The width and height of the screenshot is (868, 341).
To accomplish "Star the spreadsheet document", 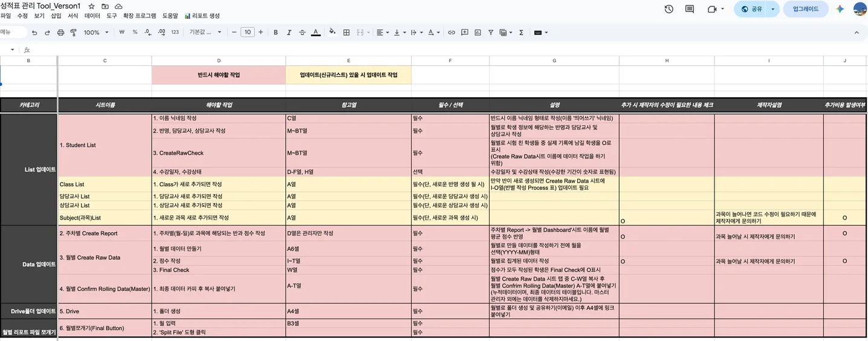I will click(92, 5).
